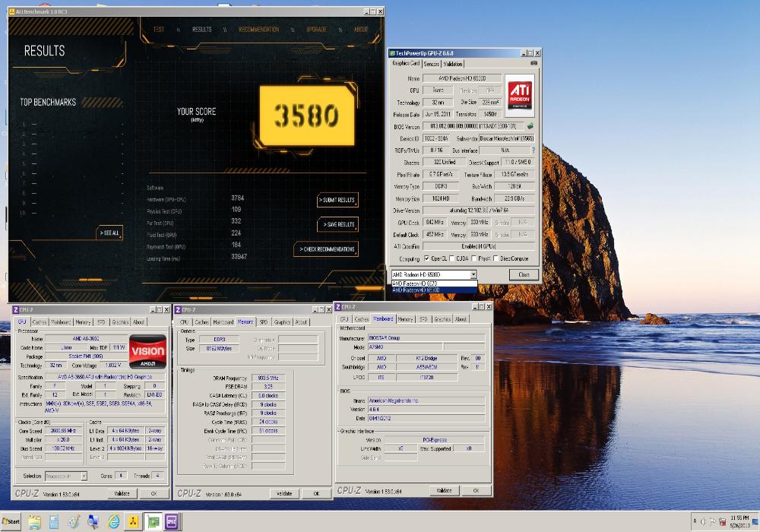Click the taskbar clock showing 11:55 PM
Screen dimensions: 760x532
(739, 522)
